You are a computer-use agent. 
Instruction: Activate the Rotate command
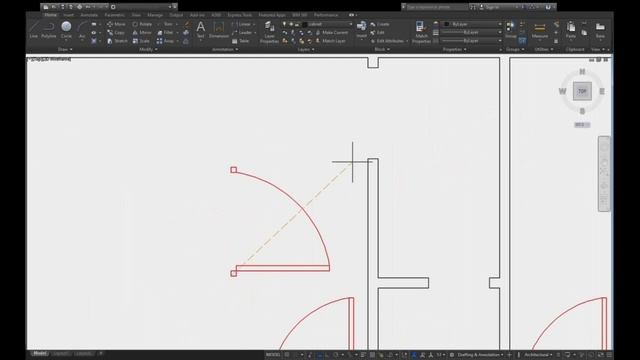tap(142, 24)
